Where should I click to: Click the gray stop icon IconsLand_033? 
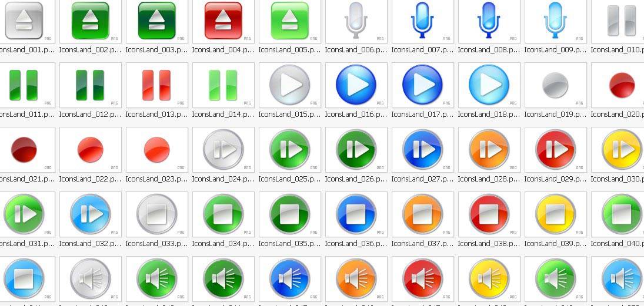[x=156, y=214]
